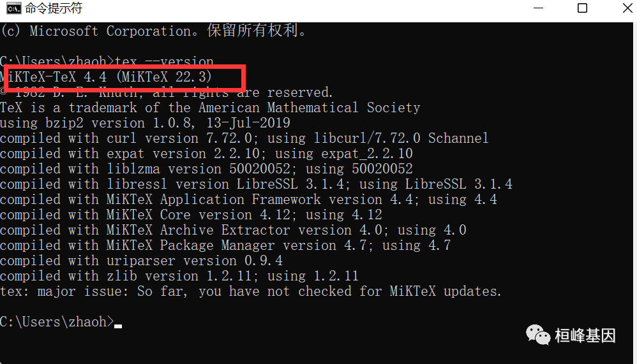Click the MiKTeX Core version 4.12 line
Image resolution: width=637 pixels, height=364 pixels.
tap(191, 215)
